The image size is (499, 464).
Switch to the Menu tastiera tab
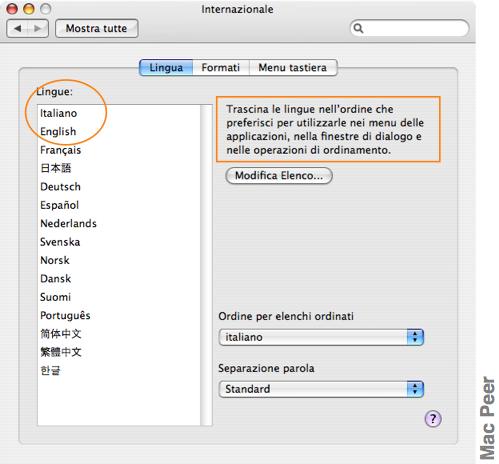tap(293, 68)
